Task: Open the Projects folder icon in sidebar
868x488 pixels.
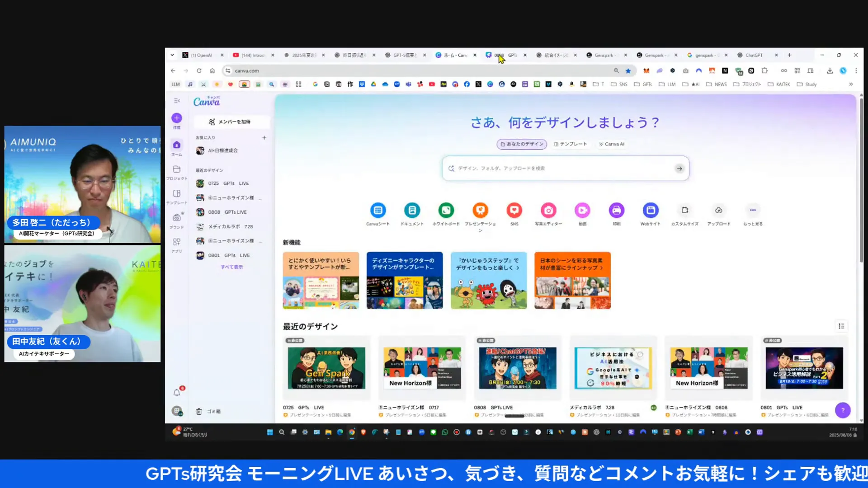Action: pos(177,169)
